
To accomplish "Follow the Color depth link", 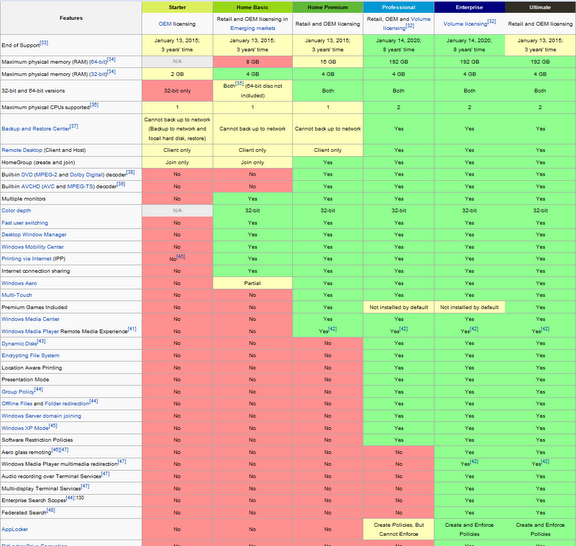I will 16,211.
